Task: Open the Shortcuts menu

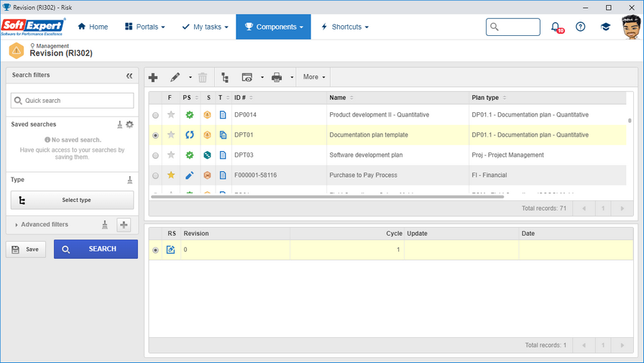Action: coord(344,27)
